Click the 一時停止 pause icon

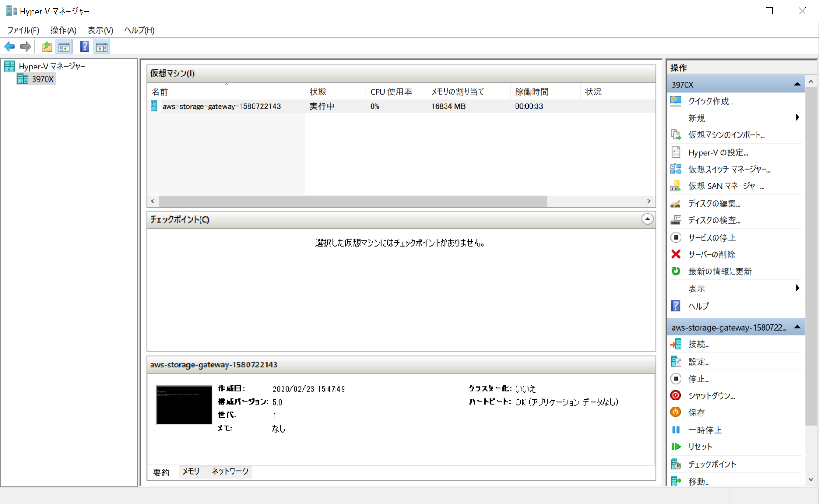pyautogui.click(x=676, y=430)
